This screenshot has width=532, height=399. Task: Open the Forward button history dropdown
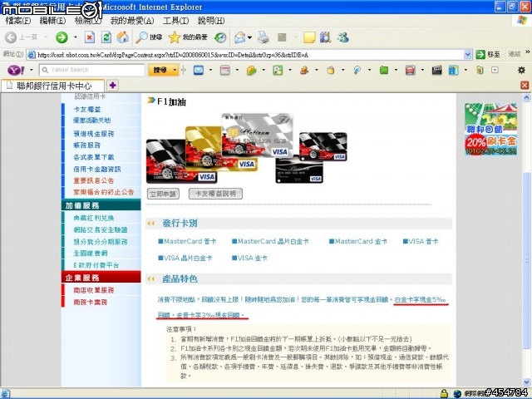click(76, 37)
